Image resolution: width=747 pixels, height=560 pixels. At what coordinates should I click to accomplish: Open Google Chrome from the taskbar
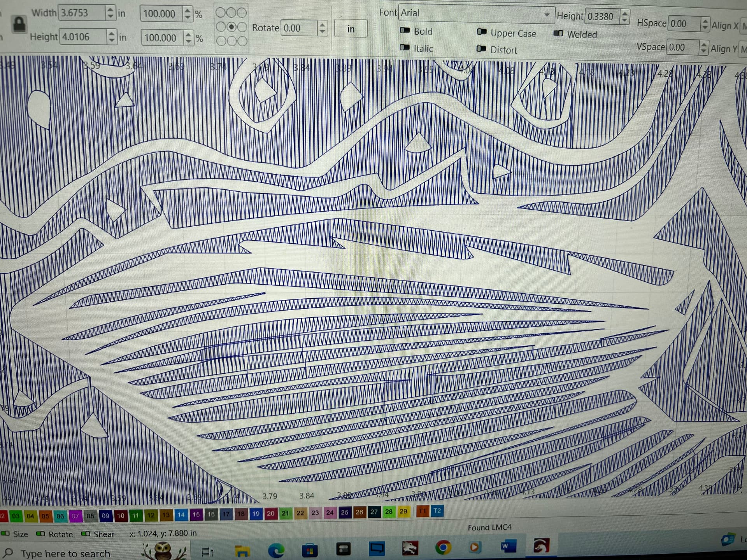443,548
